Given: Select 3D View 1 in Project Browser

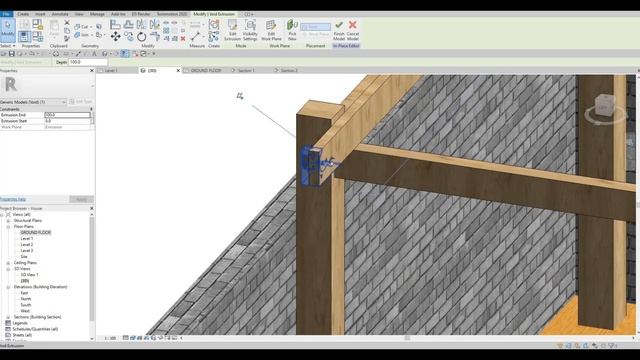Looking at the screenshot, I should 29,275.
